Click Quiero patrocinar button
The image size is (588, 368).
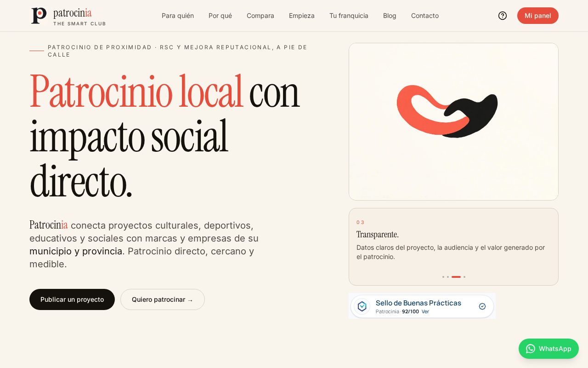pos(163,299)
